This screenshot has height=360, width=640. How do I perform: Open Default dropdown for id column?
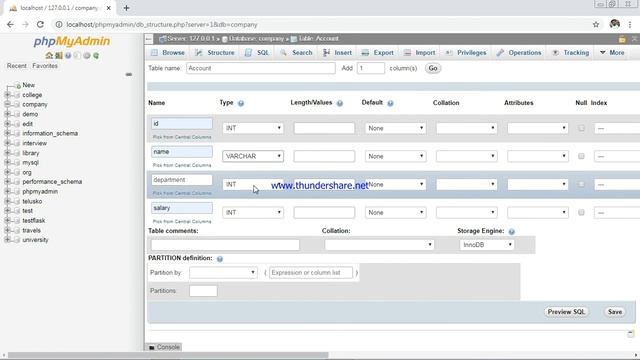pyautogui.click(x=395, y=128)
